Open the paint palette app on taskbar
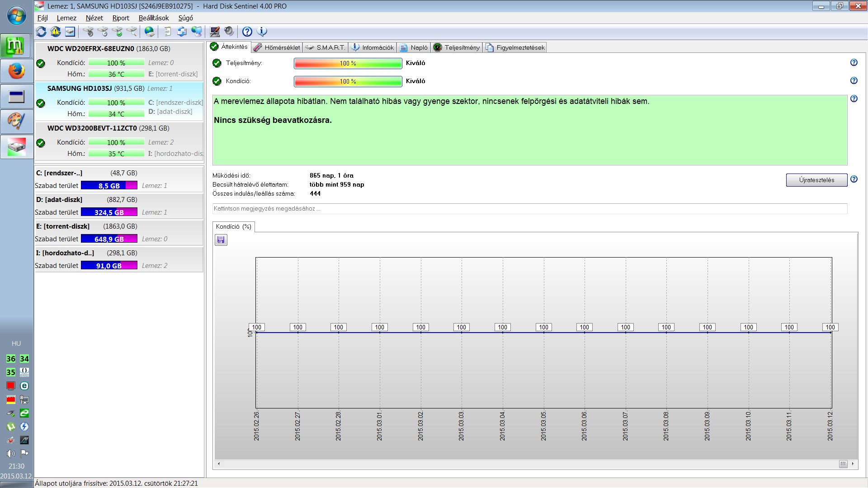Screen dimensions: 868x488 [17, 121]
